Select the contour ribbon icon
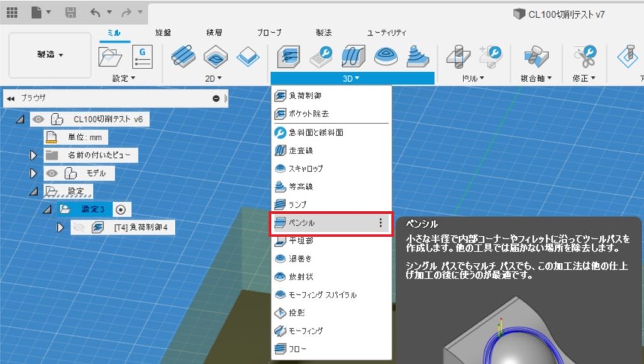Viewport: 644px width, 364px height. coord(418,56)
